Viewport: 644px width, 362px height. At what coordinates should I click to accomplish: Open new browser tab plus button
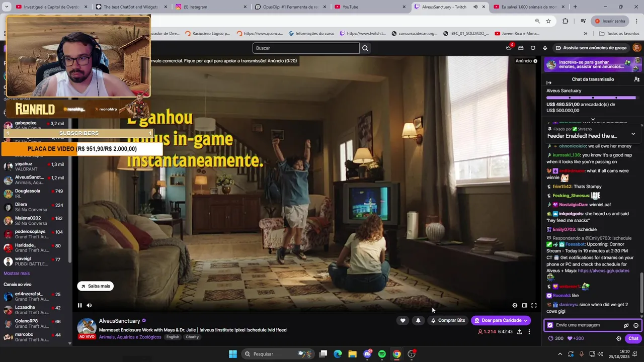click(575, 7)
